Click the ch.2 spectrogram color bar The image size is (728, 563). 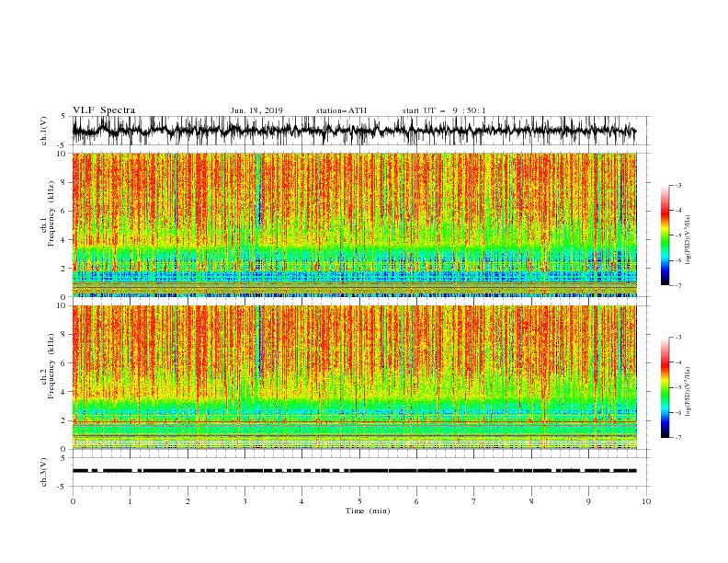pyautogui.click(x=665, y=387)
